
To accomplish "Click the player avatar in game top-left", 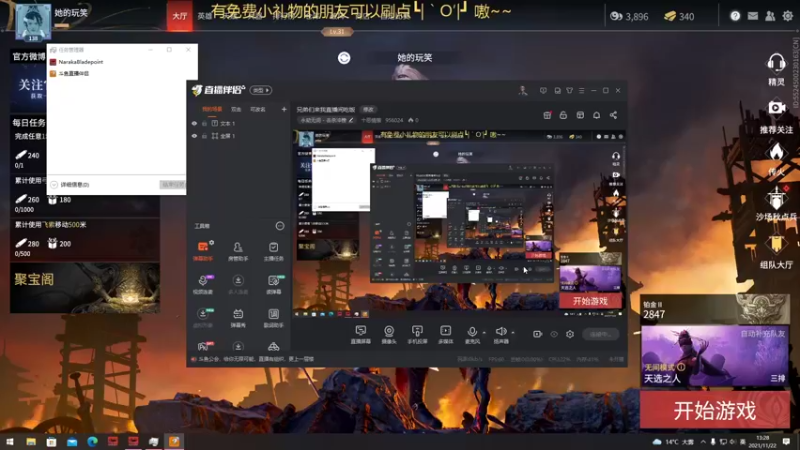I will coord(33,22).
